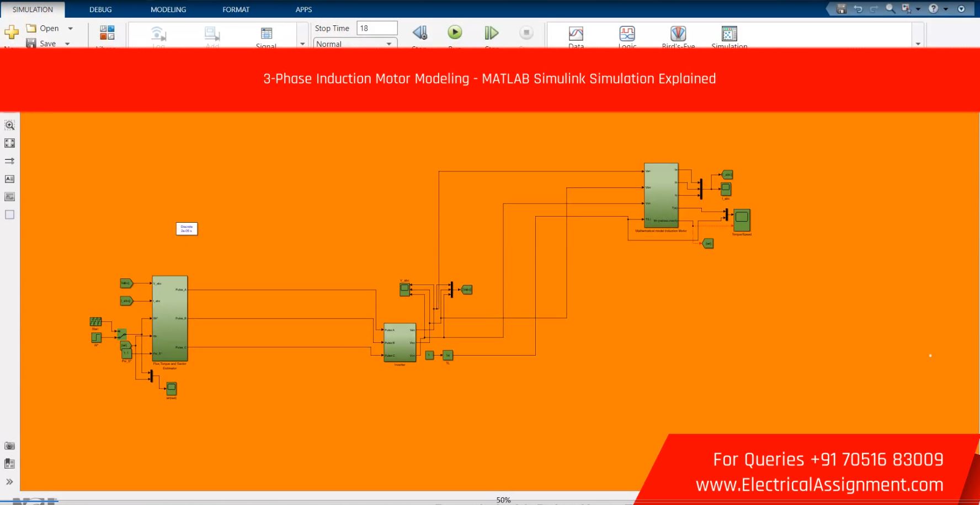Click the Stop Time input field

click(x=377, y=28)
